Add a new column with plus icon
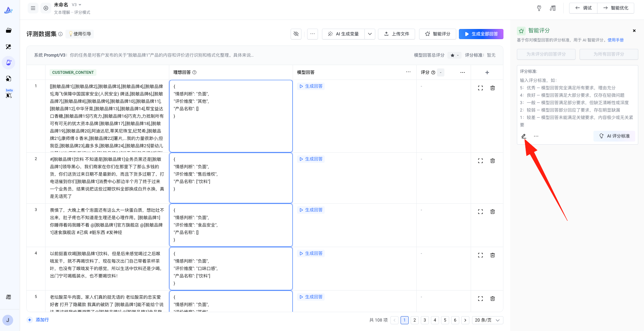644x331 pixels. tap(487, 72)
